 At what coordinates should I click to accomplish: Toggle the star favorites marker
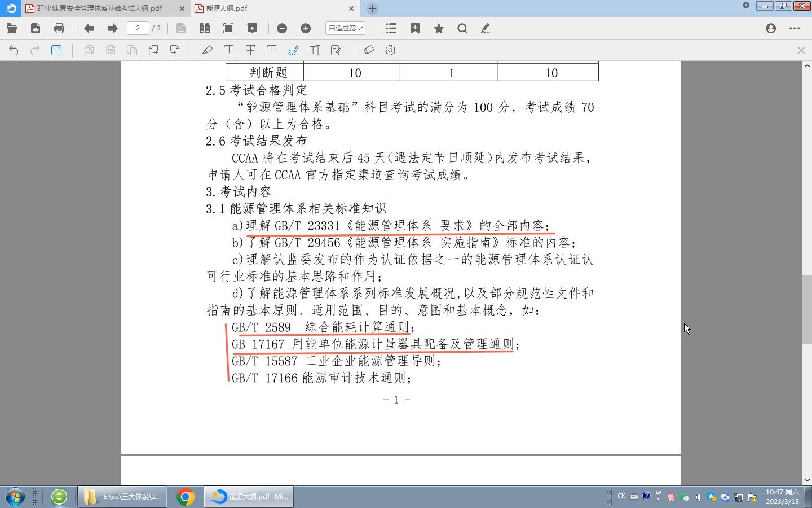tap(438, 28)
